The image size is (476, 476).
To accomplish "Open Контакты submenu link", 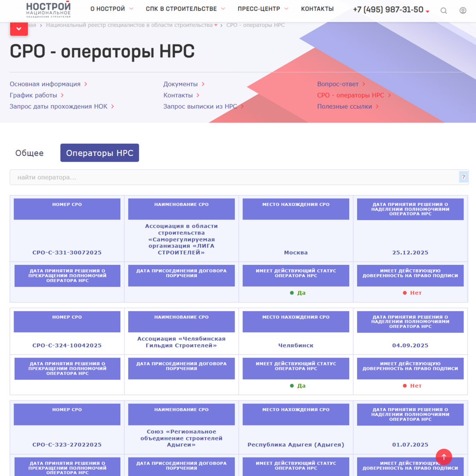I will (x=178, y=95).
